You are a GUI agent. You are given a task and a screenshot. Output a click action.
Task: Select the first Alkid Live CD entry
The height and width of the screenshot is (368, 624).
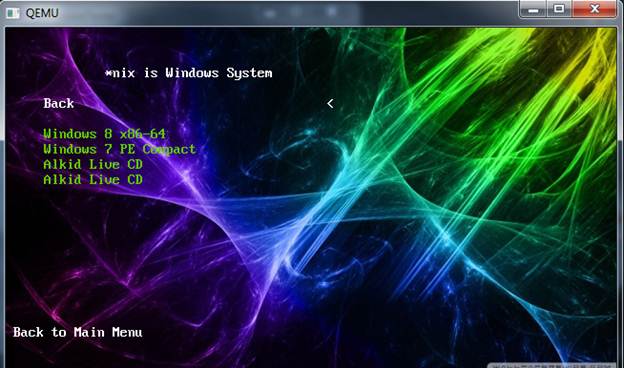tap(93, 164)
